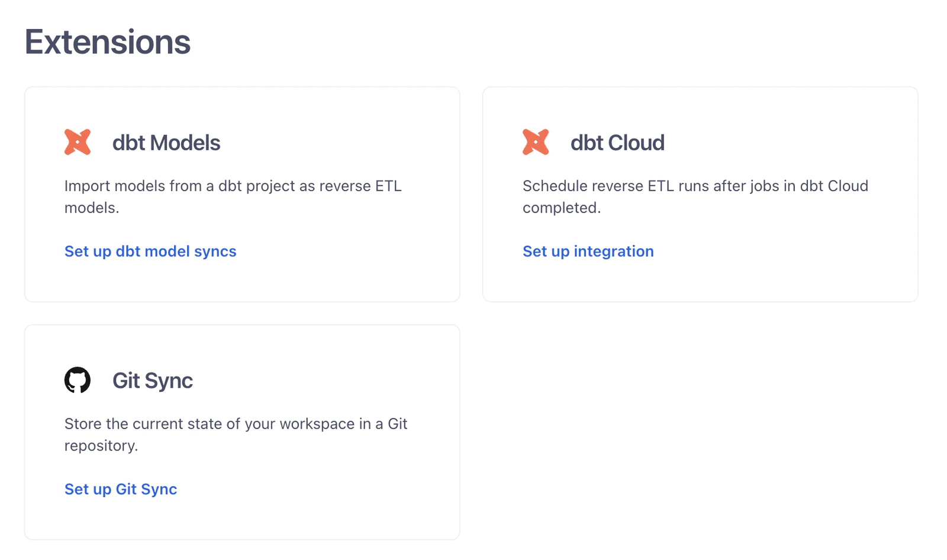Image resolution: width=947 pixels, height=560 pixels.
Task: Click the word 'models.' ending dbt Models description
Action: (92, 208)
